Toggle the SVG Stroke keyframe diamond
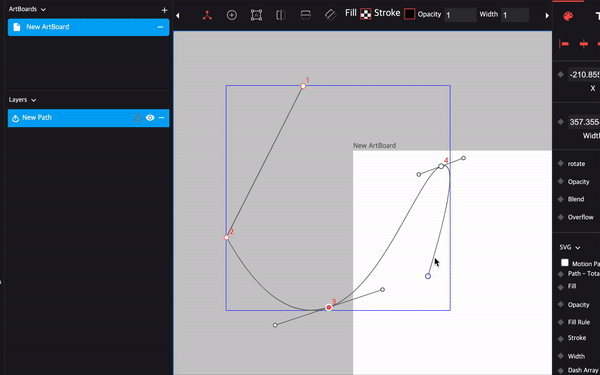This screenshot has height=375, width=600. click(x=561, y=339)
